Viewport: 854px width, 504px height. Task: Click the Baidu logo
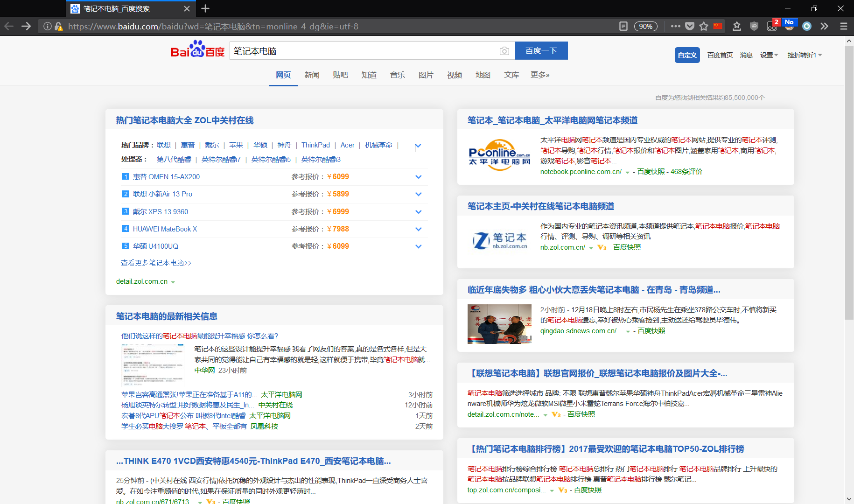click(197, 49)
